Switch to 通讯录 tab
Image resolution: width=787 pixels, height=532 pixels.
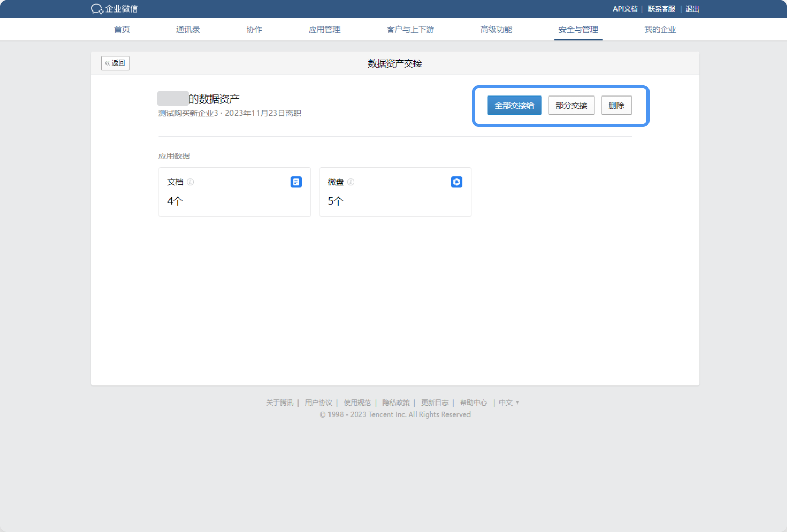pyautogui.click(x=188, y=29)
